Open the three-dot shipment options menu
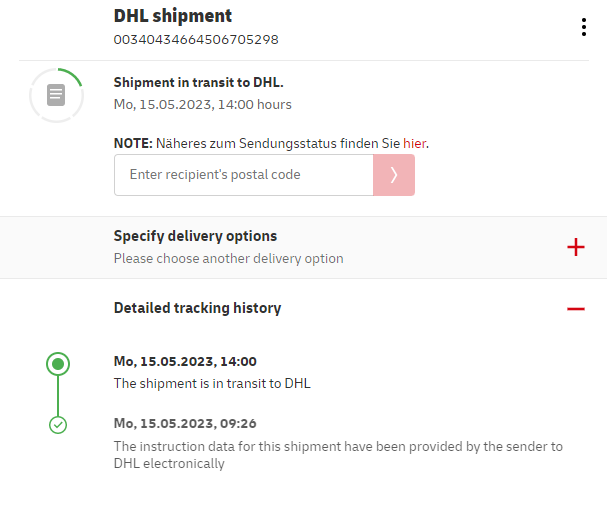607x506 pixels. [x=584, y=27]
